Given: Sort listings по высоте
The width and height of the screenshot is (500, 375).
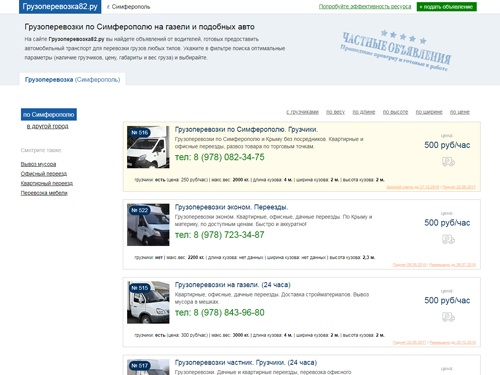Looking at the screenshot, I should pos(395,112).
